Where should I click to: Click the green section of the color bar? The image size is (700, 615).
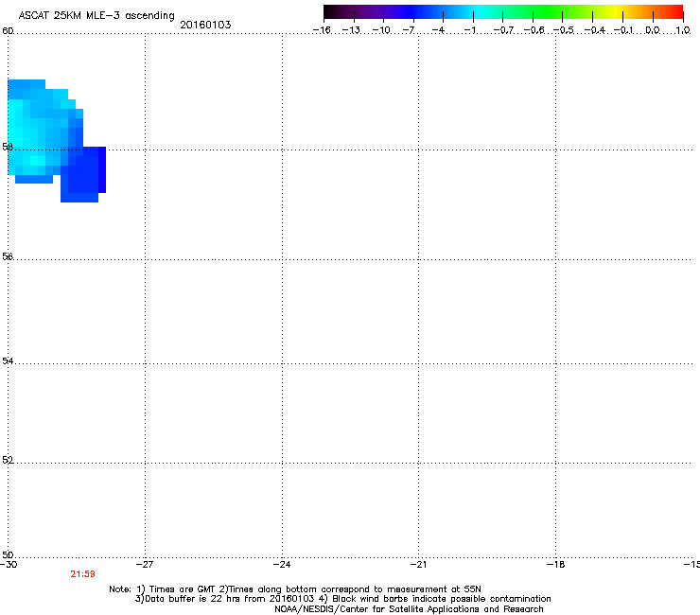549,12
